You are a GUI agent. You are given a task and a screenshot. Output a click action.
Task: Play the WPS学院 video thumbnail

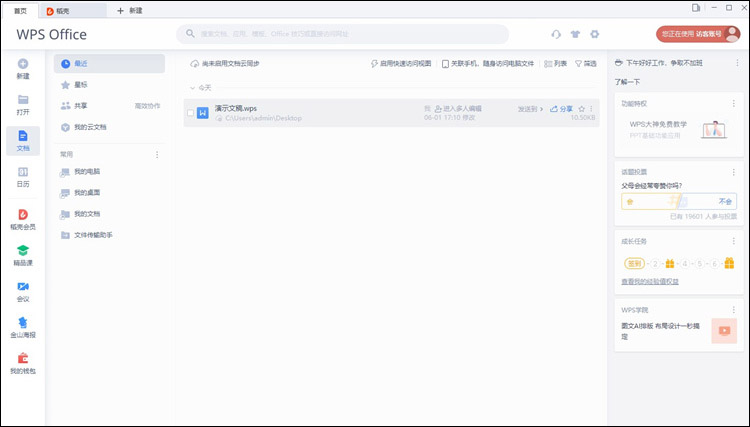pos(724,331)
